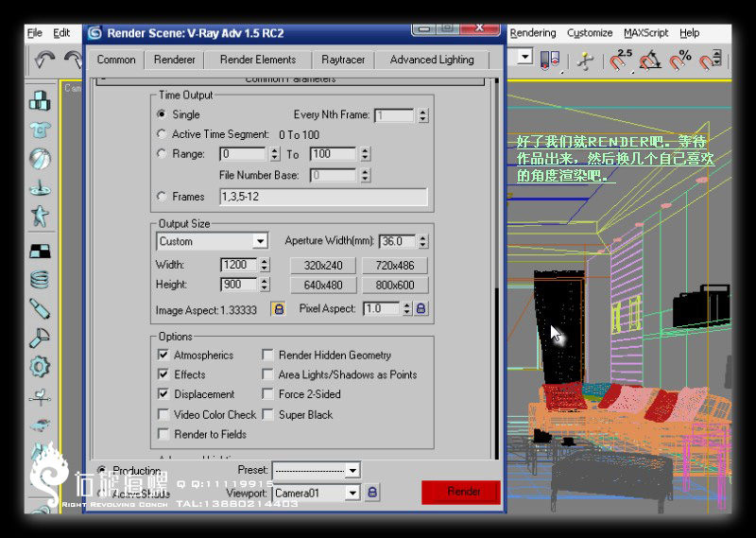Click the spinning top icon in the left sidebar
The height and width of the screenshot is (538, 756).
click(x=40, y=187)
